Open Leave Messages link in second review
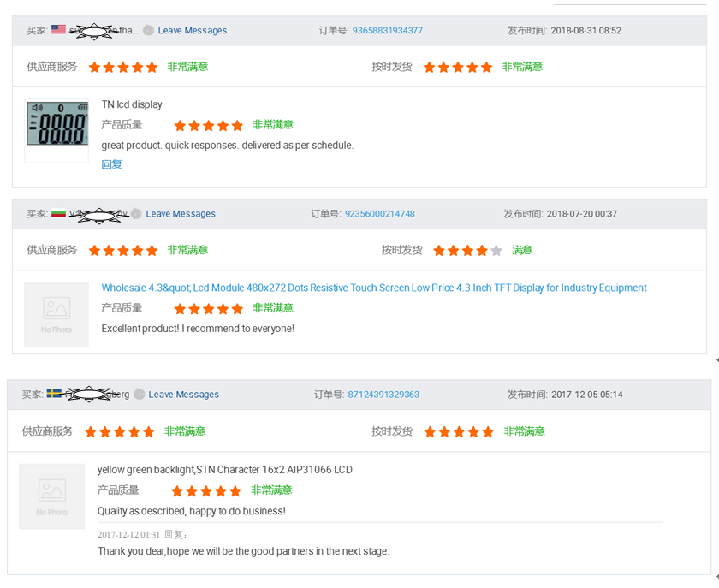The image size is (719, 588). pyautogui.click(x=181, y=214)
